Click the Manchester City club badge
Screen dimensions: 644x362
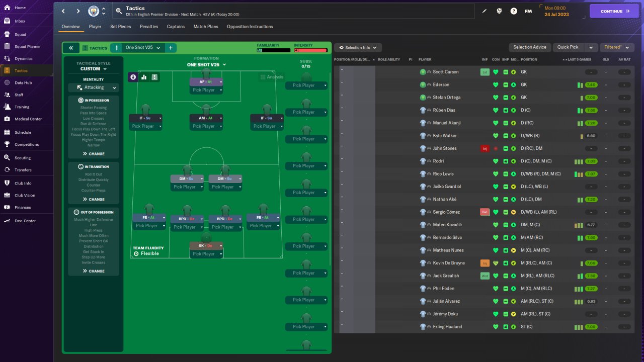(94, 11)
